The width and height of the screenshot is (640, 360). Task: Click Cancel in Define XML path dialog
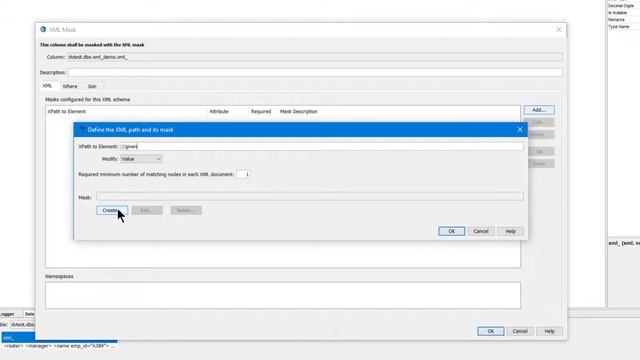pos(481,231)
